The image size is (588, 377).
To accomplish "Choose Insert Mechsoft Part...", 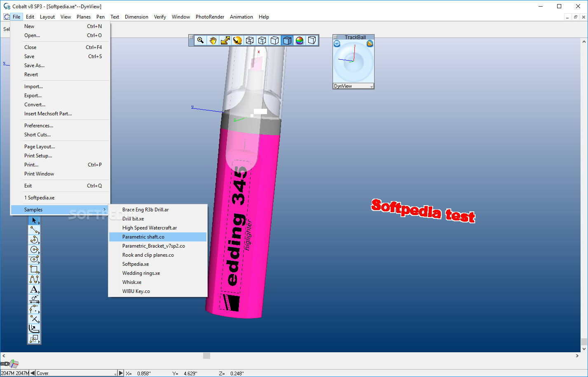I will pos(60,114).
